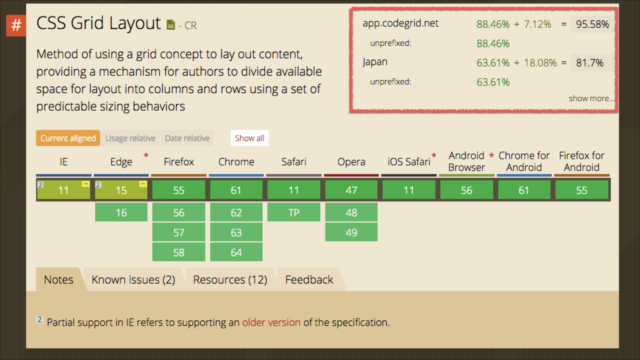This screenshot has width=640, height=360.
Task: Expand usage stats with show more
Action: pos(590,98)
